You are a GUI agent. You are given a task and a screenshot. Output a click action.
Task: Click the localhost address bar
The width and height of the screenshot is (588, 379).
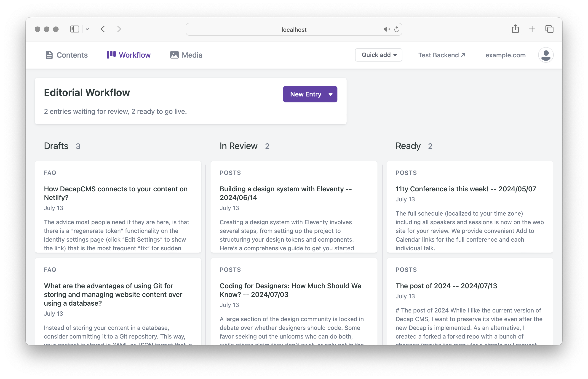click(x=294, y=29)
